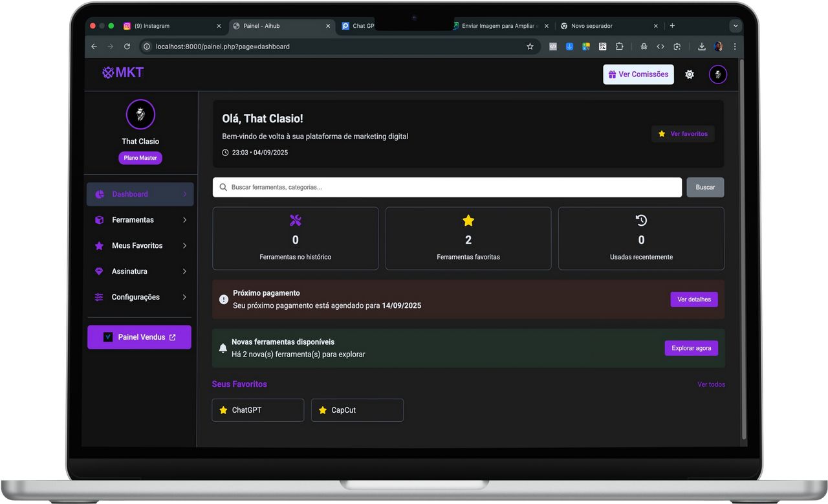Open settings via the gear icon

pos(689,74)
